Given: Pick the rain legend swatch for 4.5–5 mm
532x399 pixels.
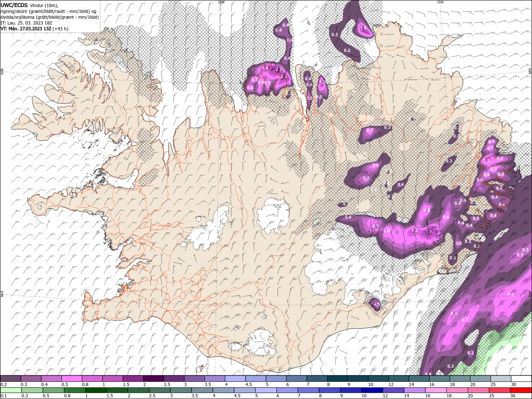Looking at the screenshot, I should (245, 390).
